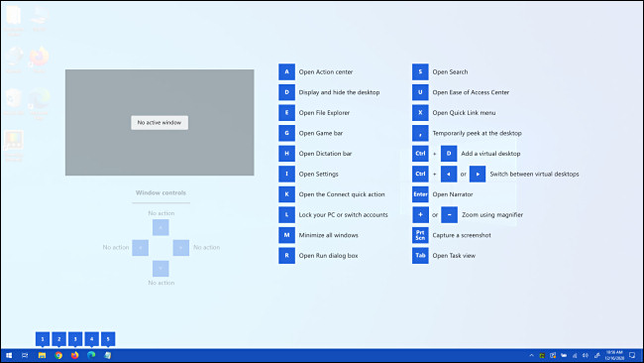Click the Ctrl tile in Add a virtual desktop row
Image resolution: width=644 pixels, height=363 pixels.
click(420, 154)
